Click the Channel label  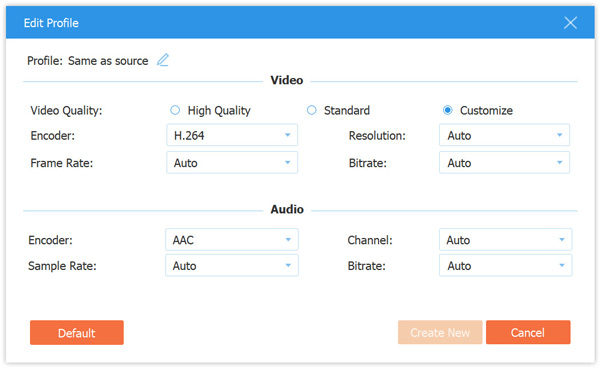click(370, 240)
